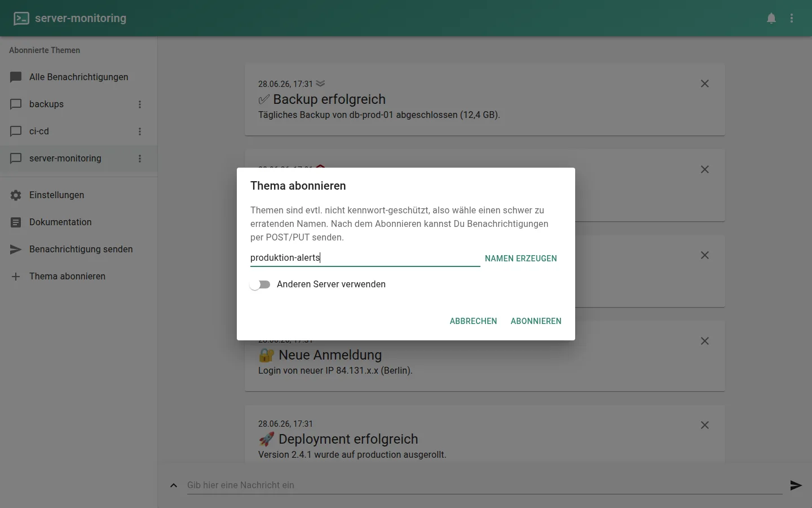
Task: Click the chat bubble icon beside backups
Action: click(x=16, y=104)
